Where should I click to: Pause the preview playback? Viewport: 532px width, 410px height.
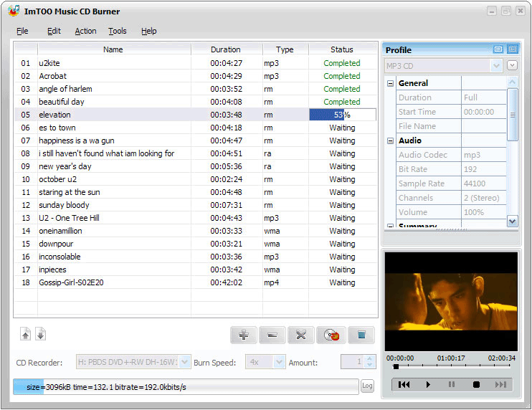click(452, 385)
